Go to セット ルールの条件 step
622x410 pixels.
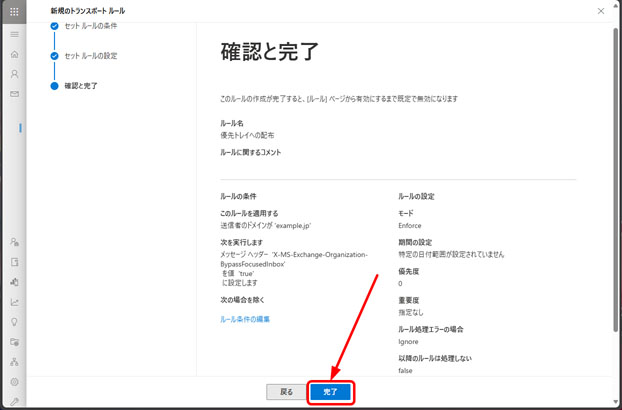point(91,26)
